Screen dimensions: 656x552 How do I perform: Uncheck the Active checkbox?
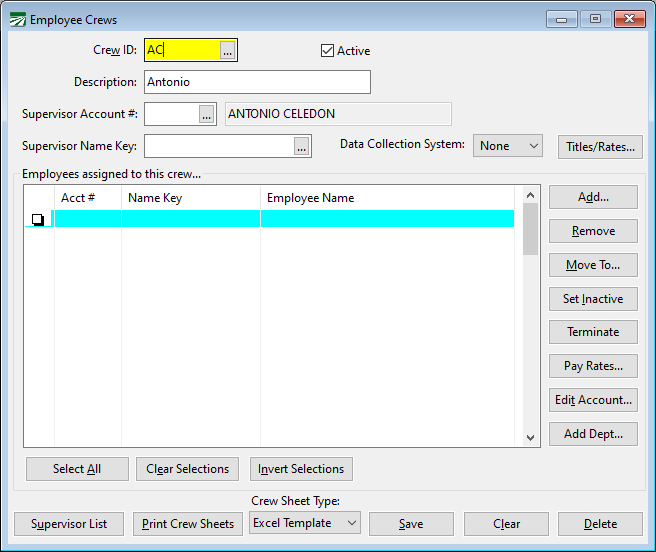327,51
